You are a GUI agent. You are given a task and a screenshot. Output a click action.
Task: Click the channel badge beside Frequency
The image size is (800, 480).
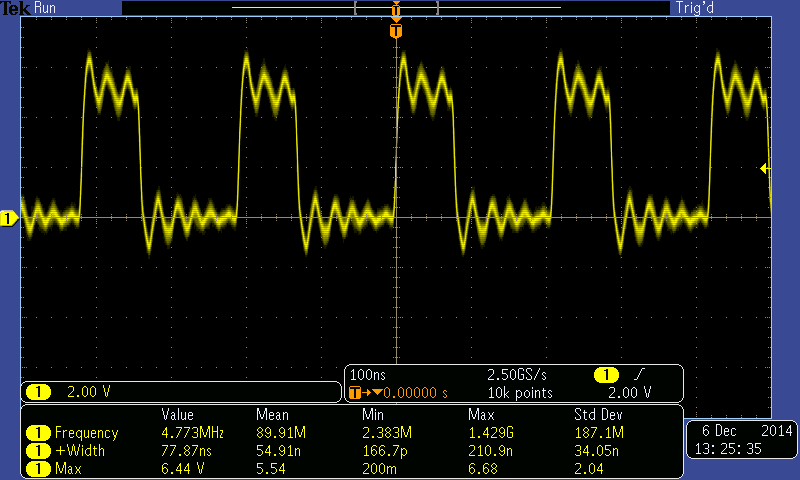(x=38, y=433)
